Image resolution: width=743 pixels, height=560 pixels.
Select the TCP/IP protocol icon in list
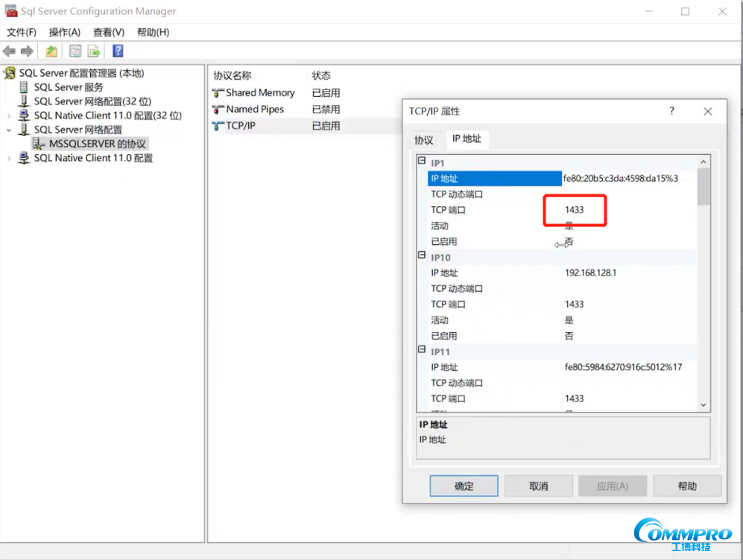(x=218, y=126)
